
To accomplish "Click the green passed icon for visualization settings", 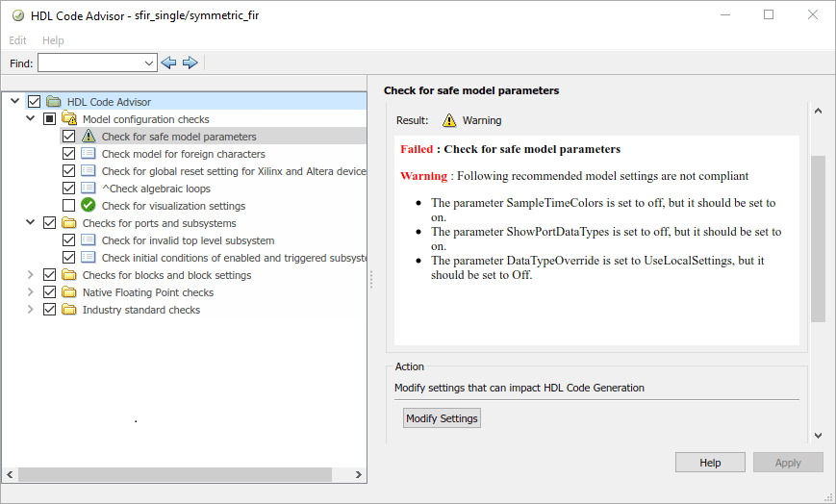I will click(x=89, y=206).
